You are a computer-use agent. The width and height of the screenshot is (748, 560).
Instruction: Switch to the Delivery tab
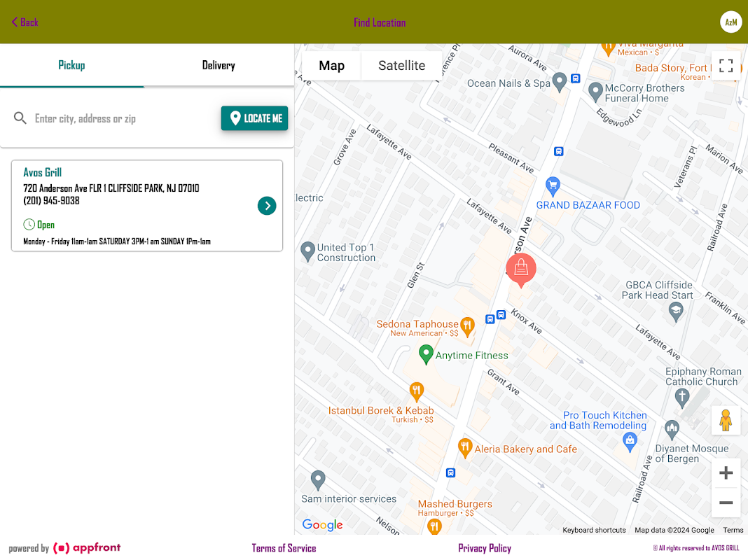(219, 65)
